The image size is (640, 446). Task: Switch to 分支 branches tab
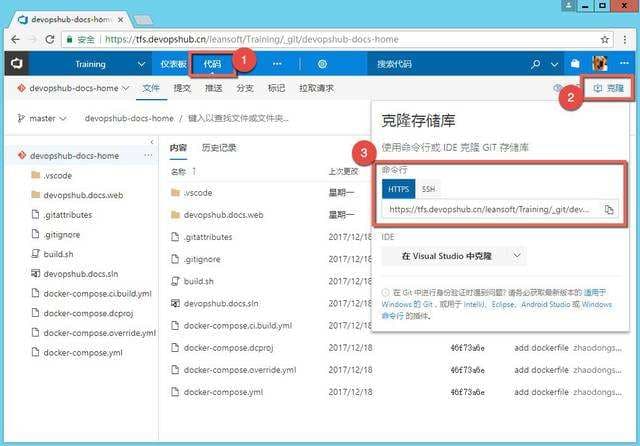[245, 88]
